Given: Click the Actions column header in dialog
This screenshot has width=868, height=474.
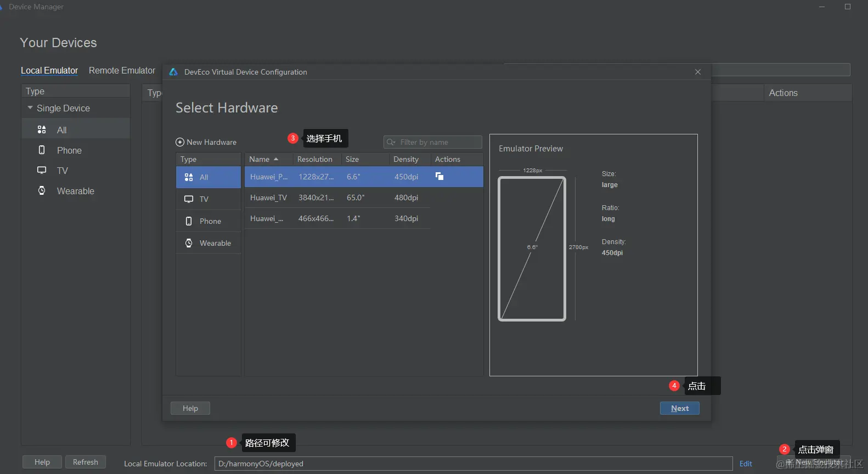Looking at the screenshot, I should pos(448,159).
